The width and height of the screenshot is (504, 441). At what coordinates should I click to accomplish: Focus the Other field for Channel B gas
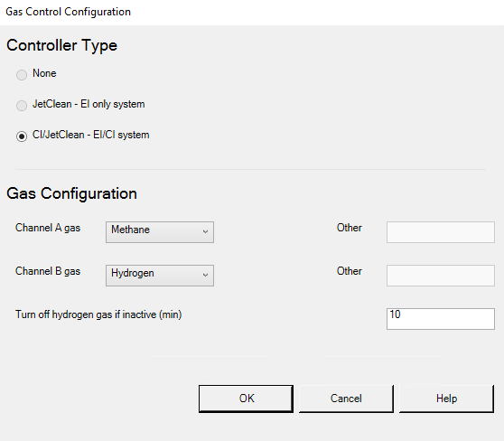pos(441,276)
